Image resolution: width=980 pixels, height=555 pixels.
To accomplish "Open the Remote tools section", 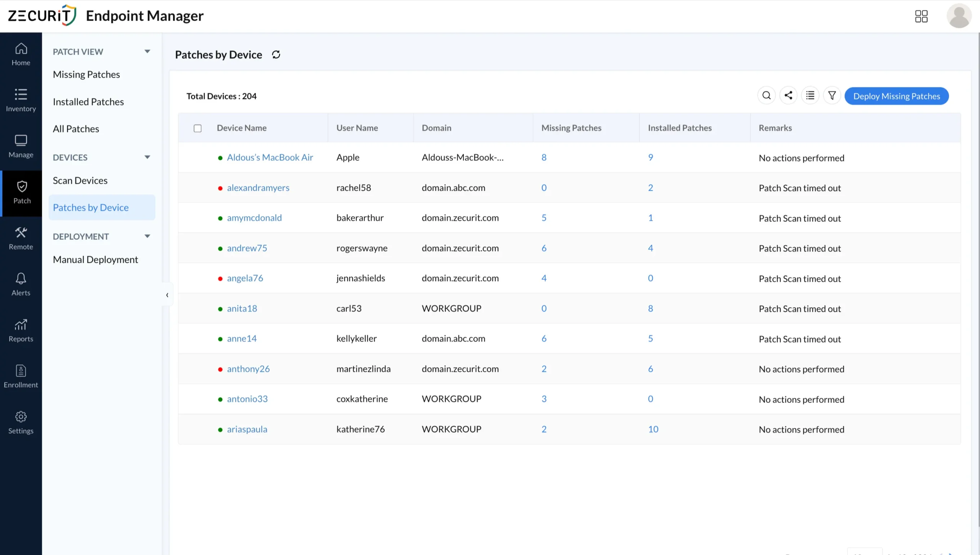I will [21, 239].
